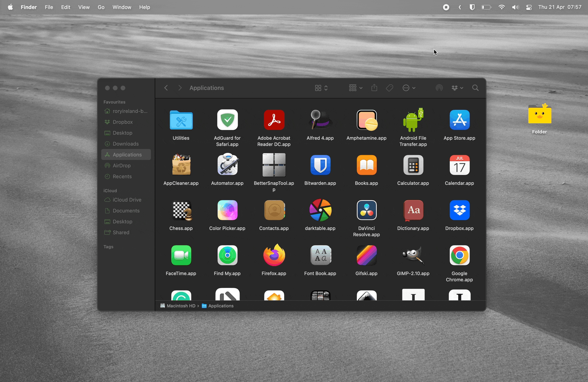Click the Share toolbar icon
The image size is (588, 382).
click(374, 88)
